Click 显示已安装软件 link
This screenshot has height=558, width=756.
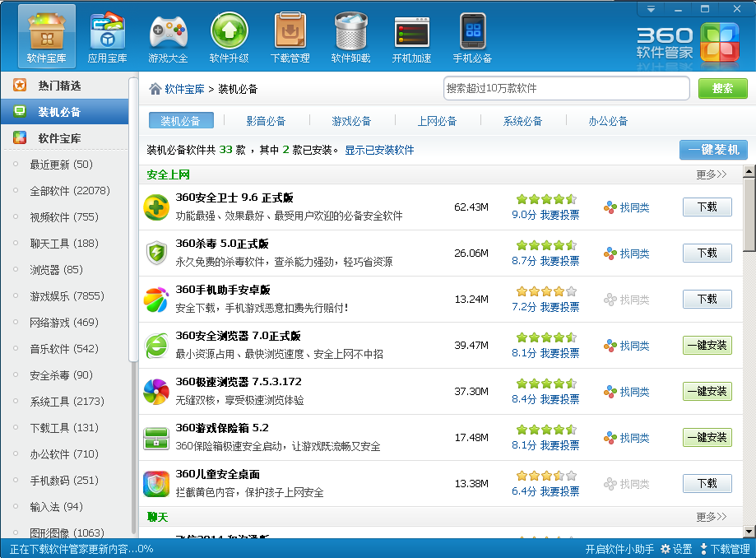pyautogui.click(x=379, y=150)
